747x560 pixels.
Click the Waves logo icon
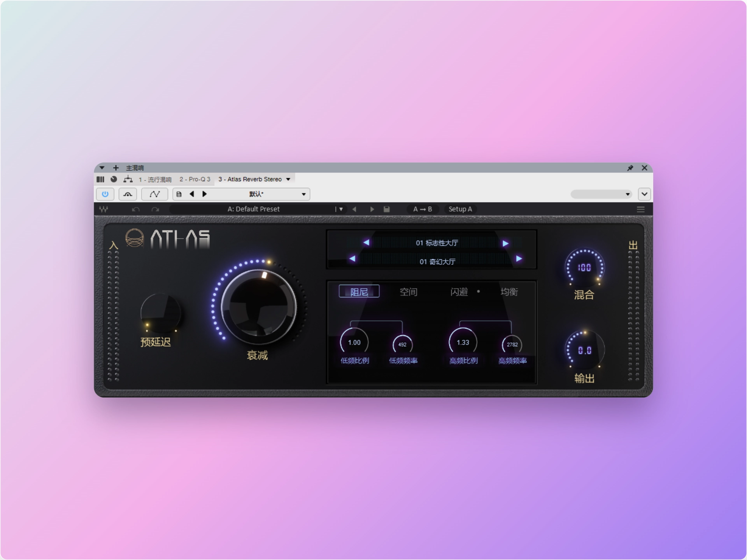click(x=103, y=209)
